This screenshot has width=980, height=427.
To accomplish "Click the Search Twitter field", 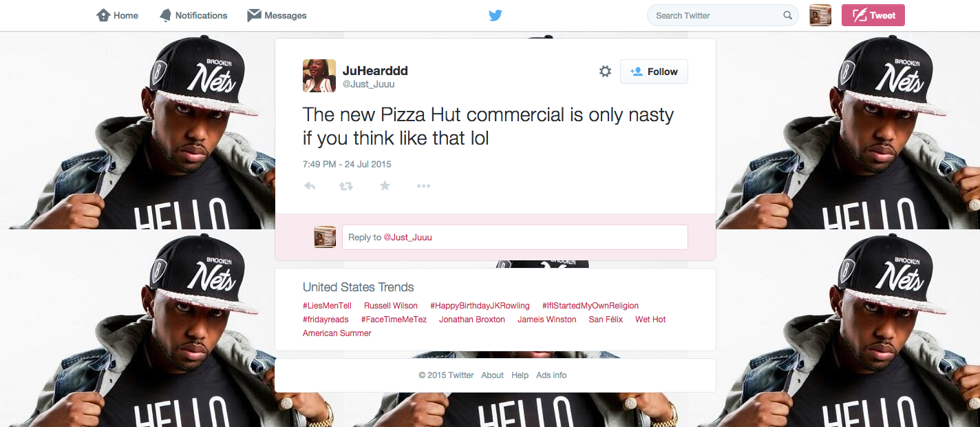I will click(723, 15).
